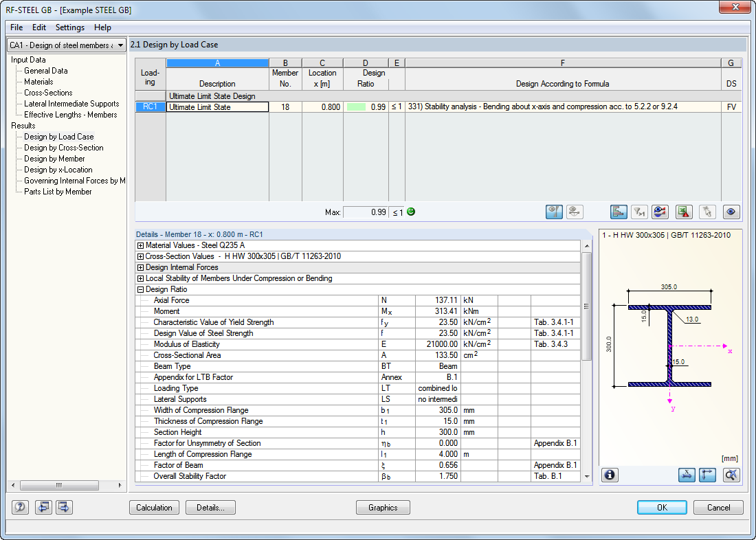756x540 pixels.
Task: Click details scroll-down arrow
Action: pos(587,476)
